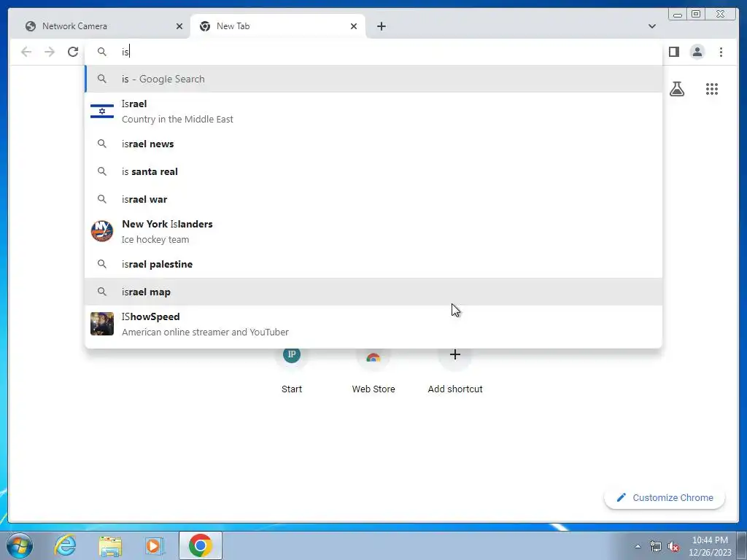The image size is (747, 560).
Task: Click the IShowSpeed photo thumbnail
Action: tap(102, 324)
